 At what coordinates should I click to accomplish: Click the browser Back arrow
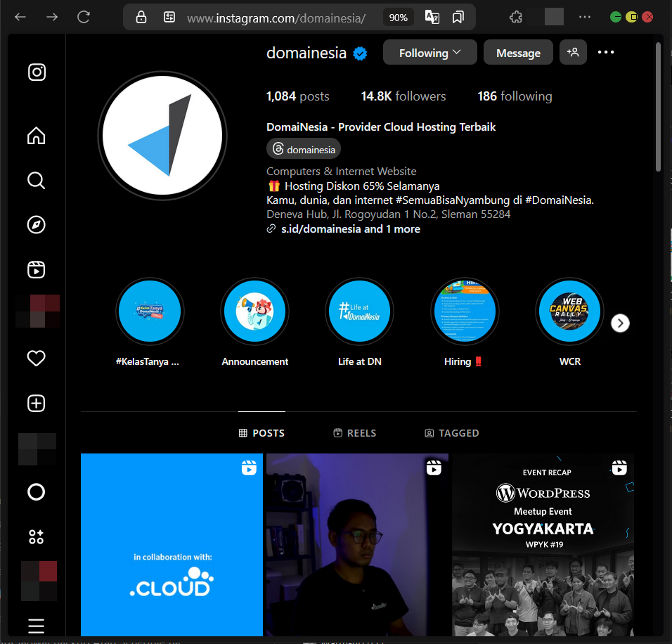point(20,17)
